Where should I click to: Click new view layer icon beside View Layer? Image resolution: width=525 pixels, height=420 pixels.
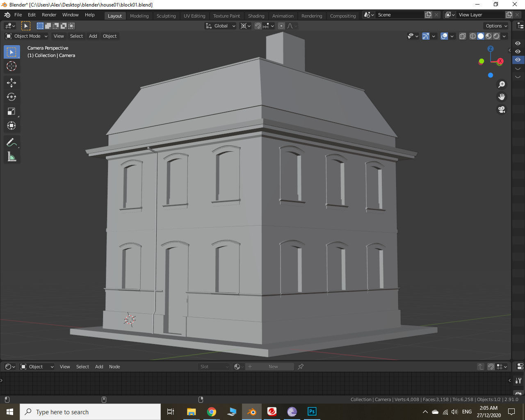click(x=509, y=15)
